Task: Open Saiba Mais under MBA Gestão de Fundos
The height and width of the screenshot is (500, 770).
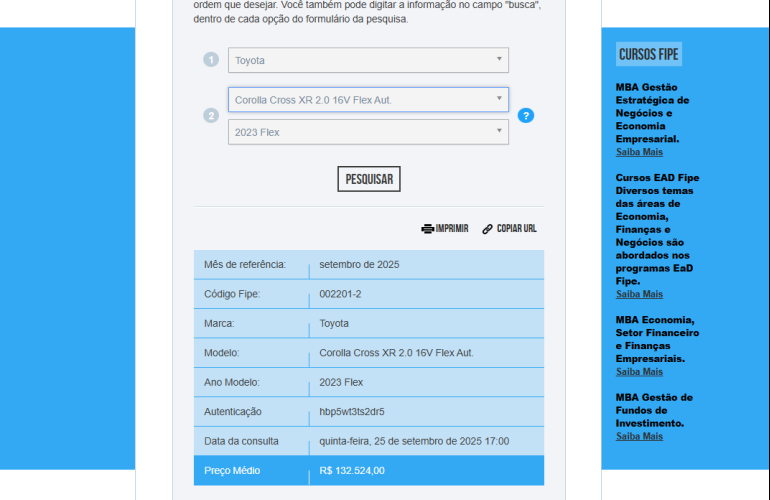Action: 639,436
